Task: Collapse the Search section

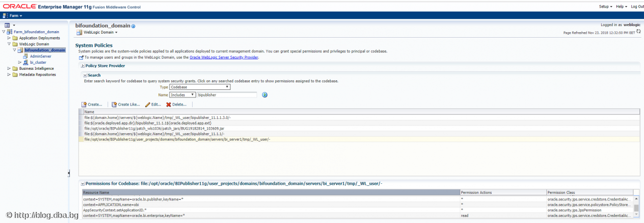Action: coord(85,75)
